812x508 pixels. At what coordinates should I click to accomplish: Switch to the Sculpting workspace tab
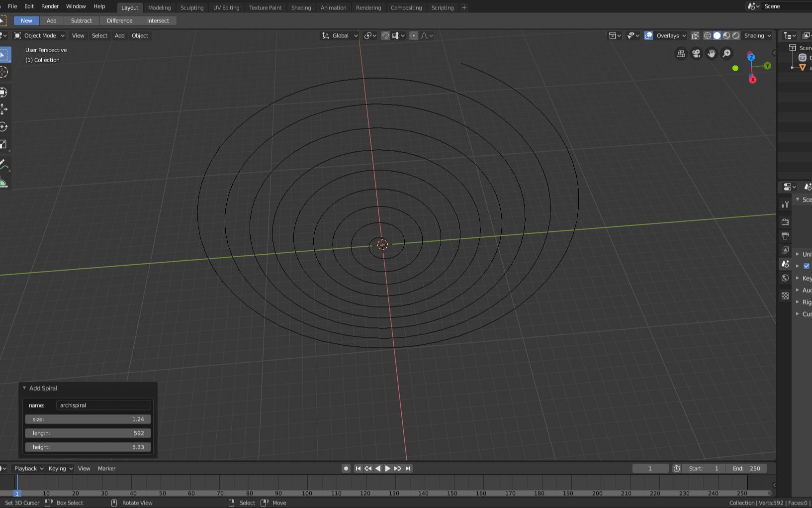click(192, 7)
